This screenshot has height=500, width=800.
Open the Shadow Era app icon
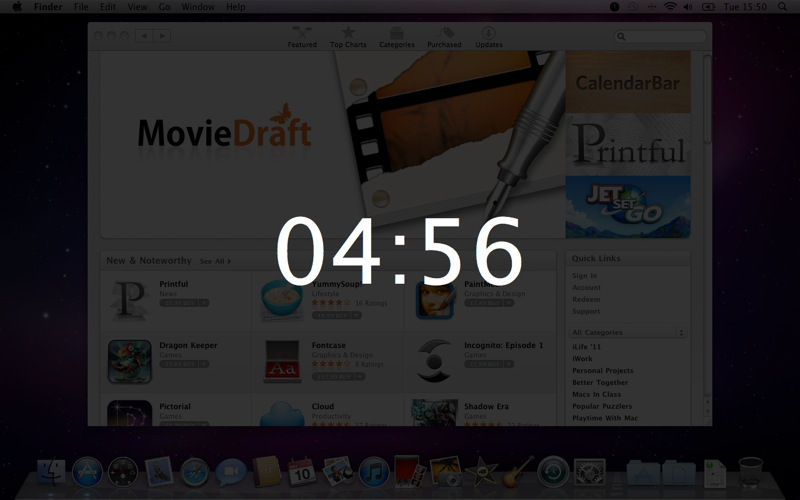tap(434, 412)
